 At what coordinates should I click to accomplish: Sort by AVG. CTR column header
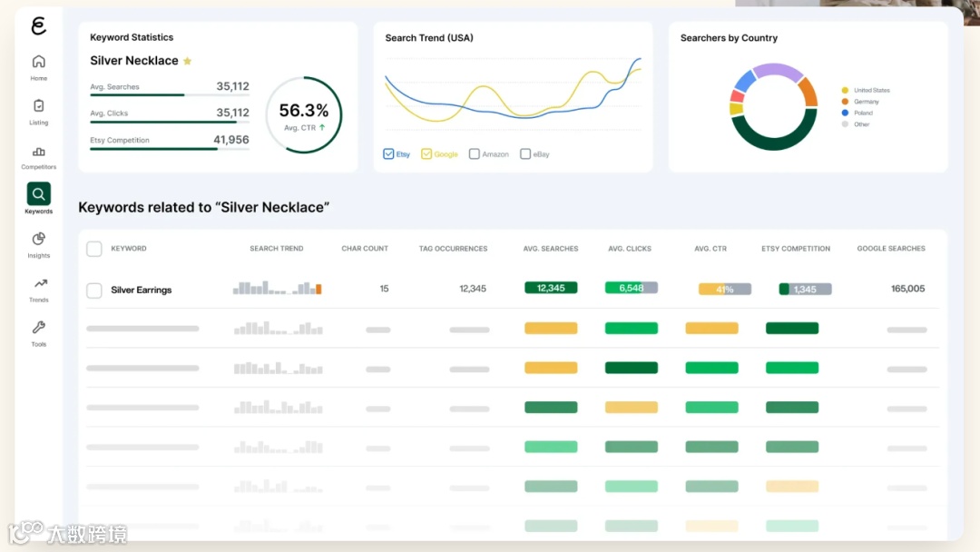pos(710,249)
